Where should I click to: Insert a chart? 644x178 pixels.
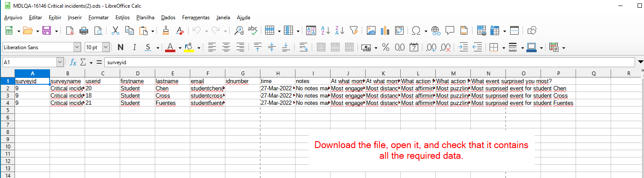pyautogui.click(x=385, y=30)
